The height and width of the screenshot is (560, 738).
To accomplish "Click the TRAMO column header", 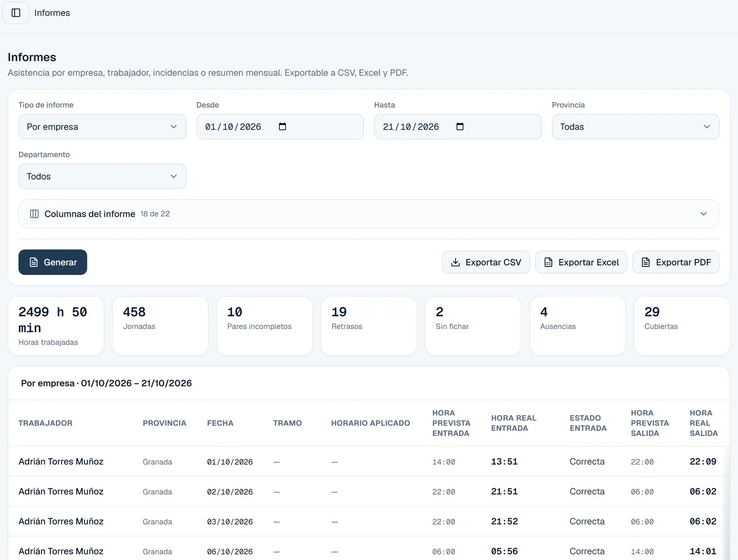I will [287, 423].
